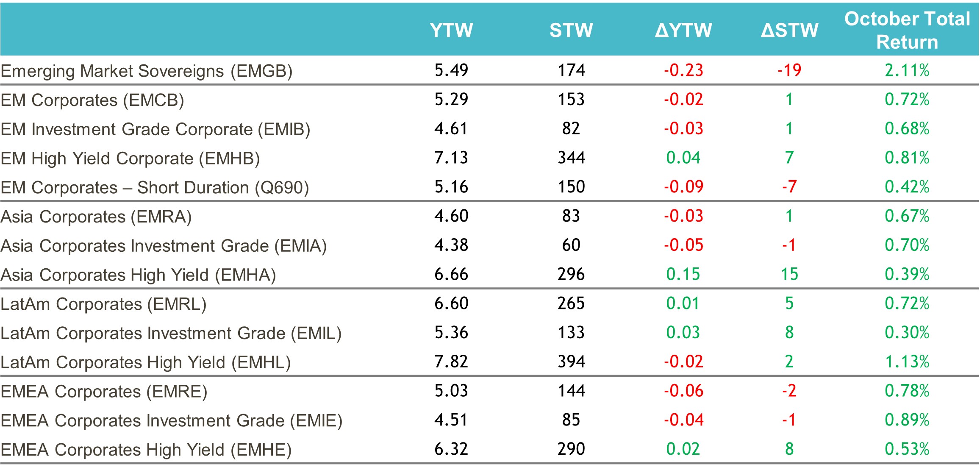Click the YTW column header

451,30
